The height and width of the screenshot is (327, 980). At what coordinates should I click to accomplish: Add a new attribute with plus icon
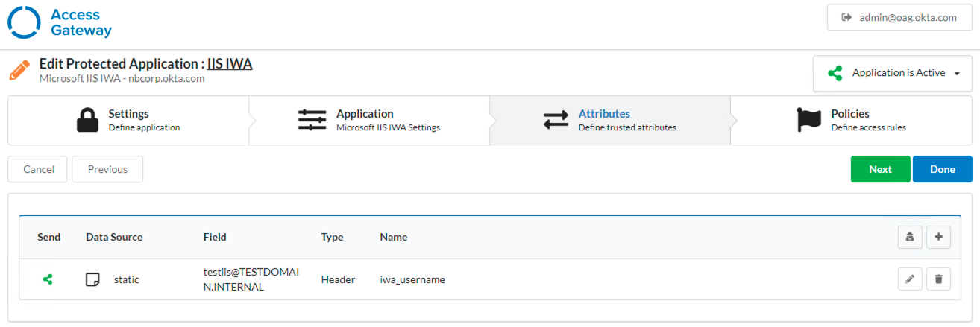(x=938, y=237)
